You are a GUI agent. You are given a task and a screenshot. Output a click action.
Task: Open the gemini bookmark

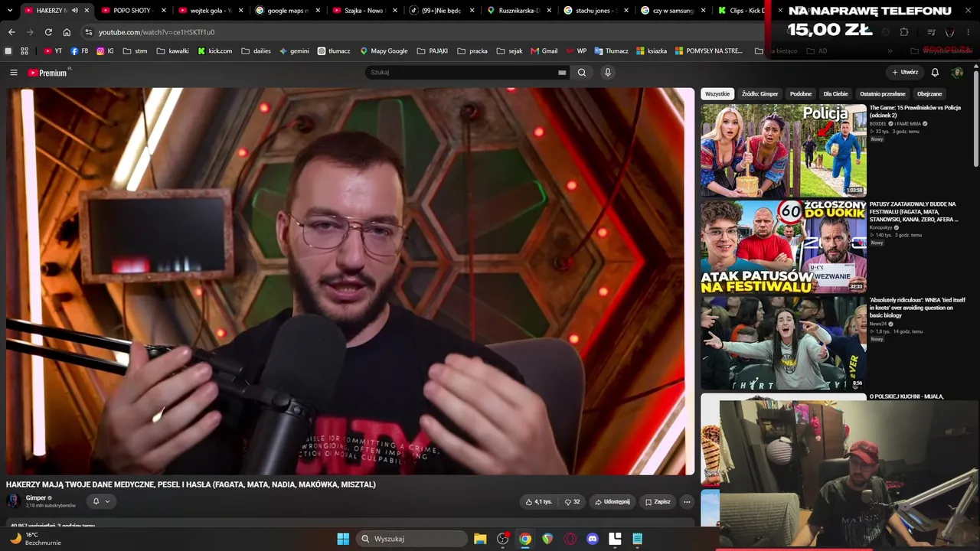pyautogui.click(x=294, y=51)
